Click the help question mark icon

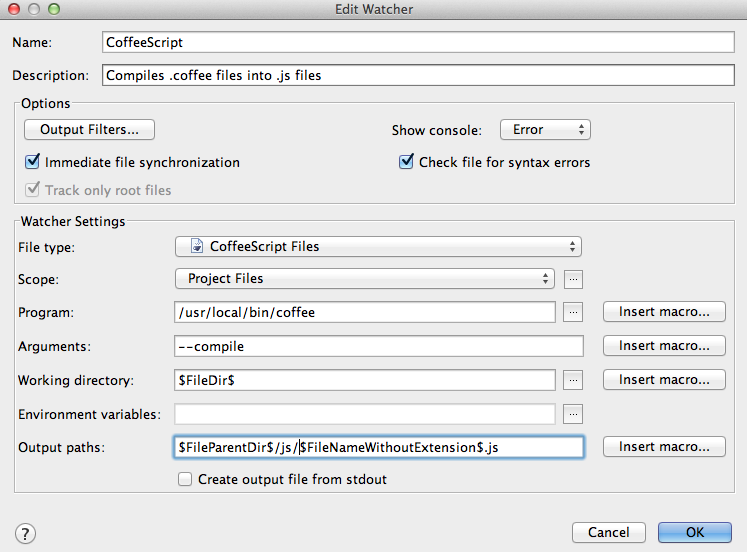25,533
